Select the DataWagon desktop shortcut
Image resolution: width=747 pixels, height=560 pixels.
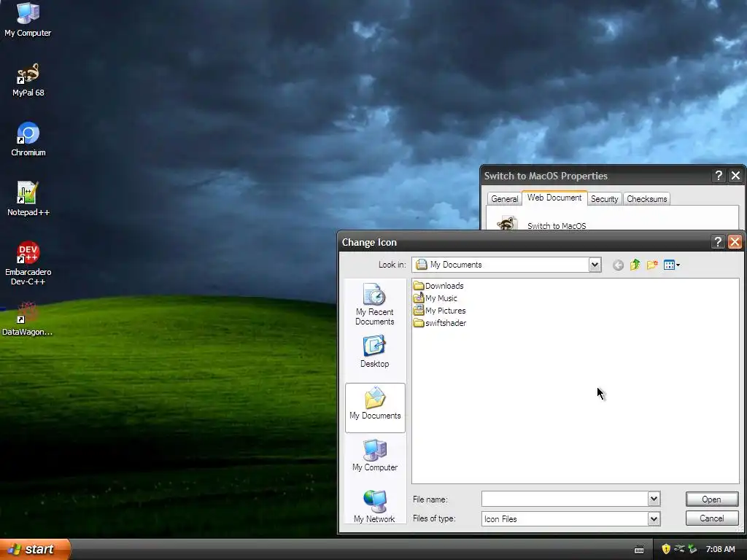point(27,319)
